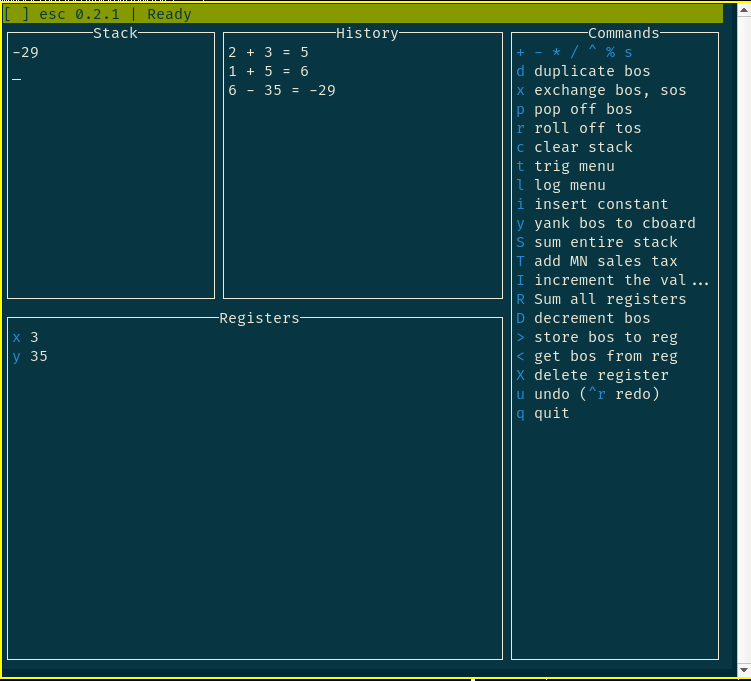The height and width of the screenshot is (681, 751).
Task: Click the percent modulo operator
Action: pos(610,52)
